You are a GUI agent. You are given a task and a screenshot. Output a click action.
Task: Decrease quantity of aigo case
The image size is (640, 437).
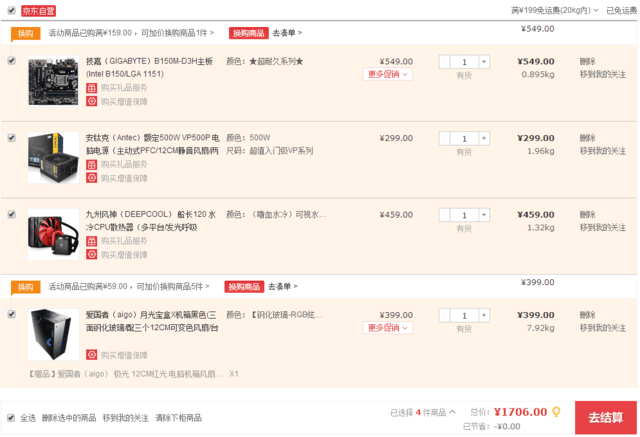(444, 315)
